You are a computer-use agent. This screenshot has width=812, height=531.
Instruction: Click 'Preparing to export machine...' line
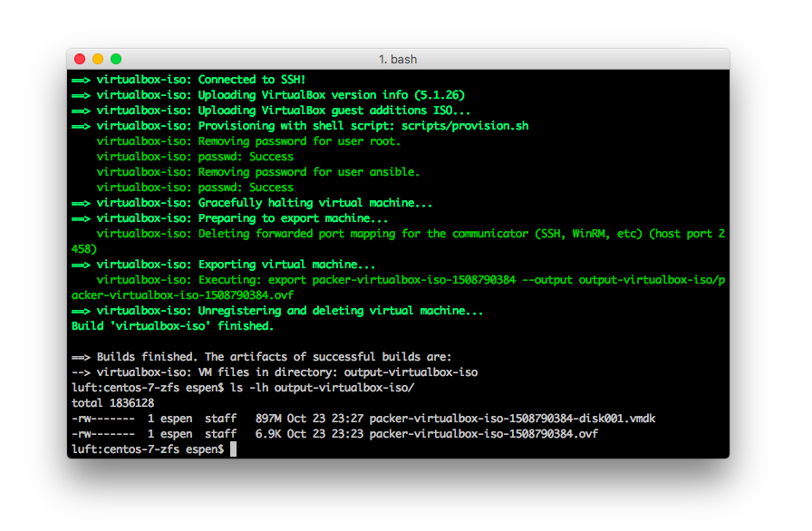[x=229, y=218]
